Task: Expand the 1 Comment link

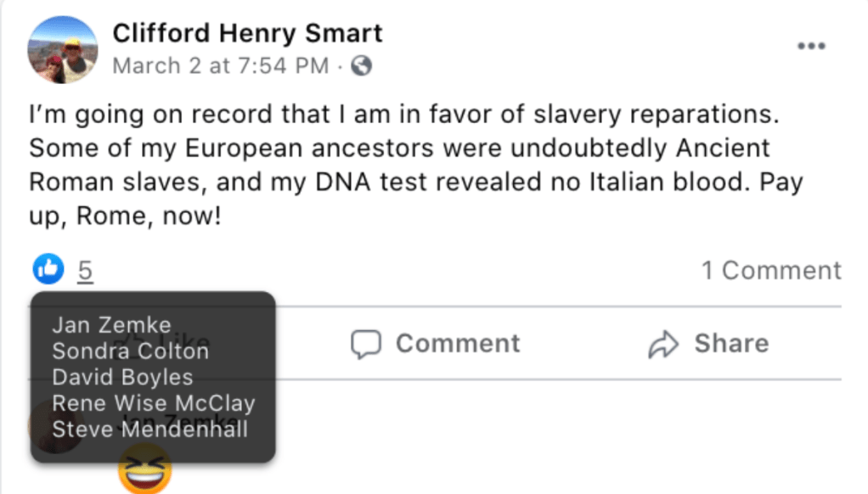Action: [x=770, y=271]
